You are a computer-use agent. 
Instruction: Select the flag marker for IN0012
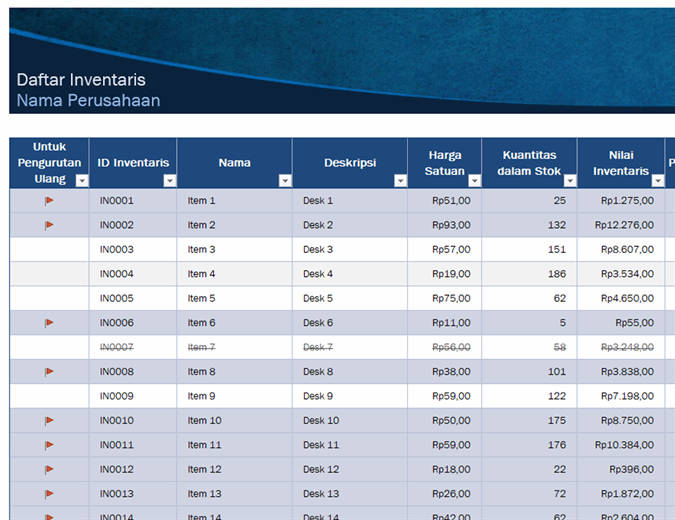tap(49, 470)
